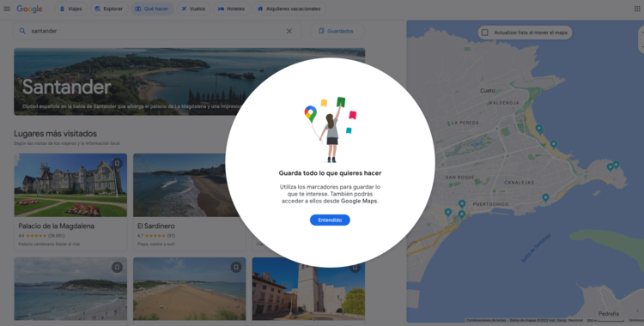Switch to the Viajes tab

(x=71, y=9)
